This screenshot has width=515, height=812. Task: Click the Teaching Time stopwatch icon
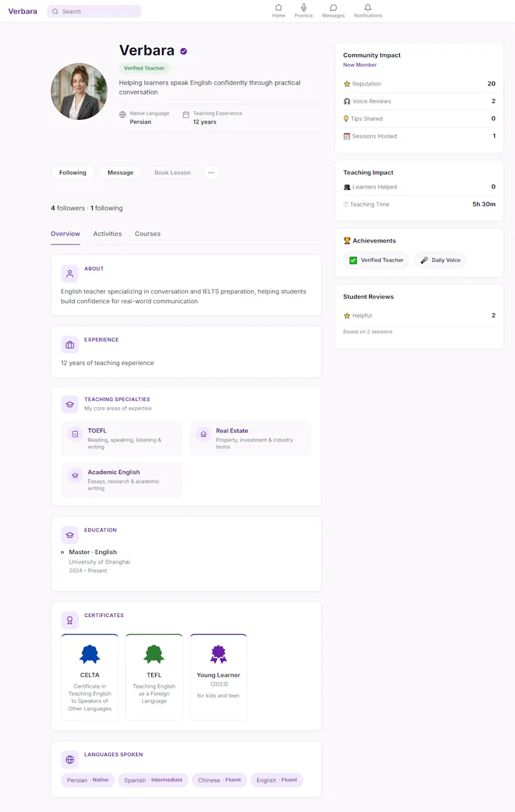pos(346,205)
